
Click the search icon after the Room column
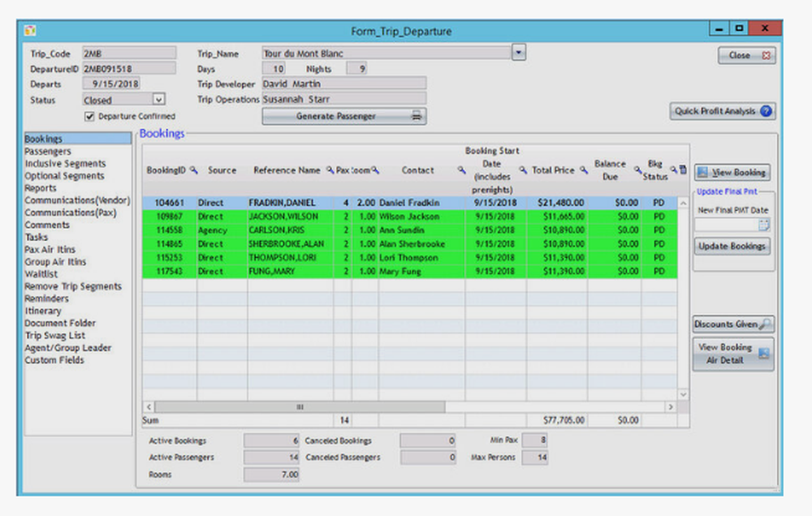point(375,170)
